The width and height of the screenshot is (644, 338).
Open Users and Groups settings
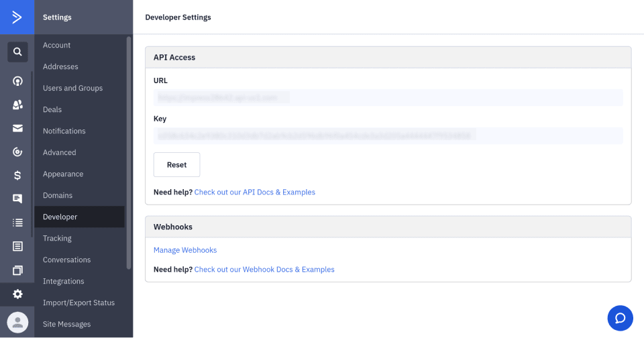coord(72,88)
